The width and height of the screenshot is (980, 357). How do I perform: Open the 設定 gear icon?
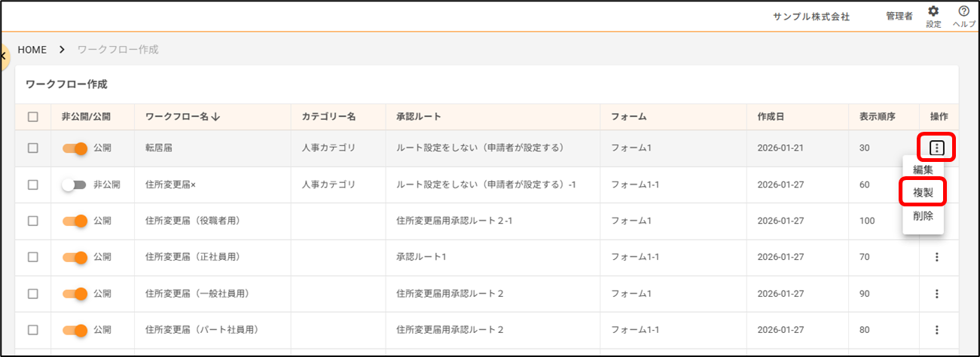(933, 11)
